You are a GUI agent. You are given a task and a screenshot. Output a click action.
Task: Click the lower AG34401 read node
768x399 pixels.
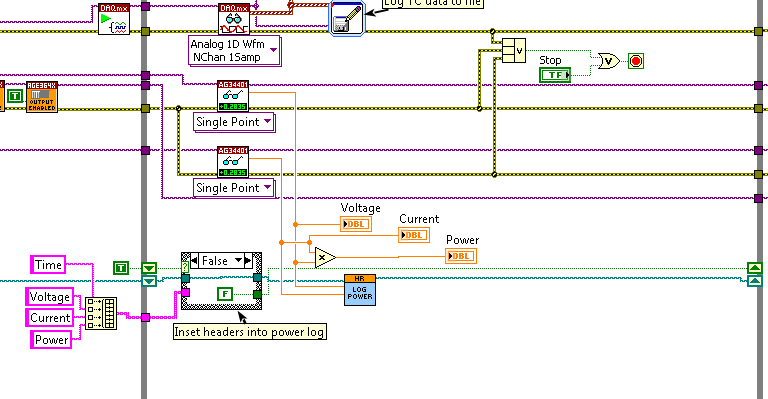pyautogui.click(x=233, y=162)
